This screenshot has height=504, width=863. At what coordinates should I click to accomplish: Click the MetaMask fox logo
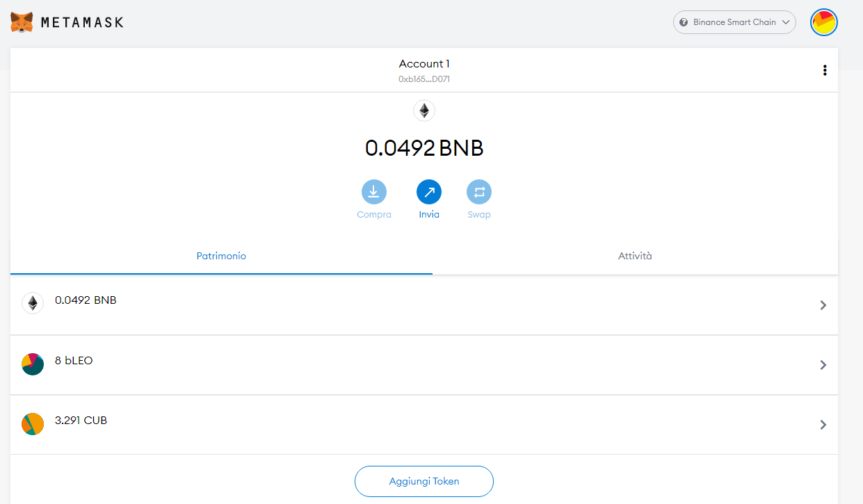22,22
